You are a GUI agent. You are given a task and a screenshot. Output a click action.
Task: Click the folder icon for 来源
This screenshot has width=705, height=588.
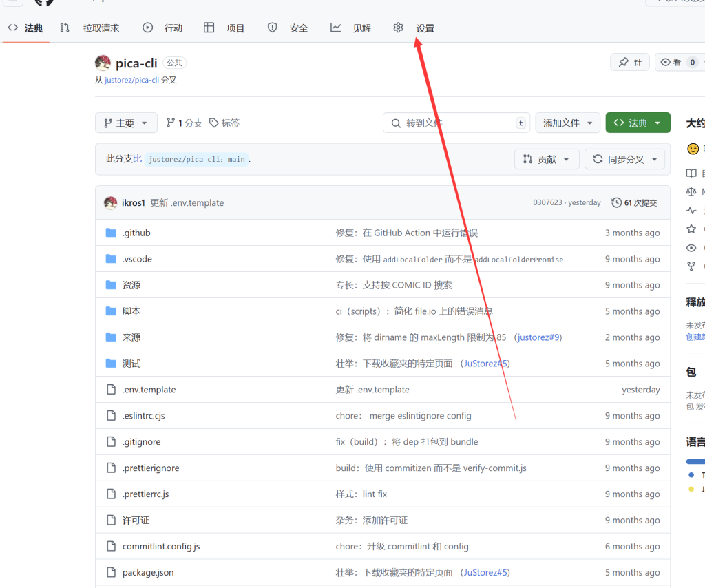[x=111, y=337]
